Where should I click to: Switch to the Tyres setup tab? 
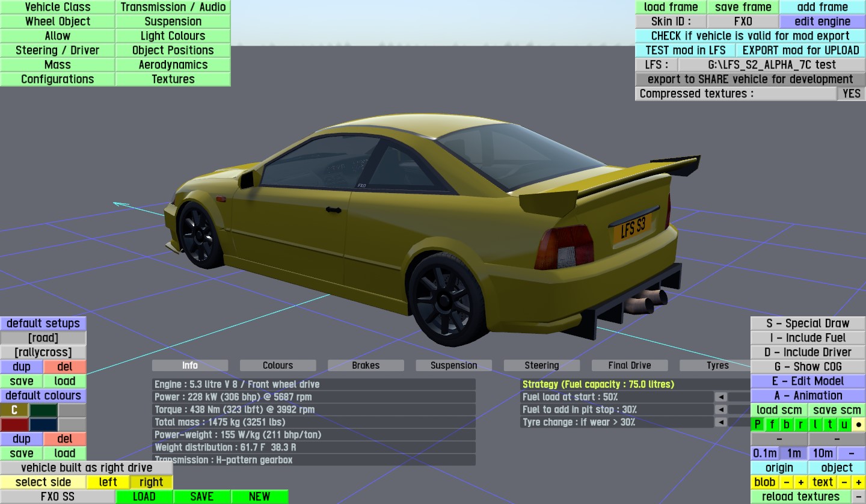pos(715,366)
